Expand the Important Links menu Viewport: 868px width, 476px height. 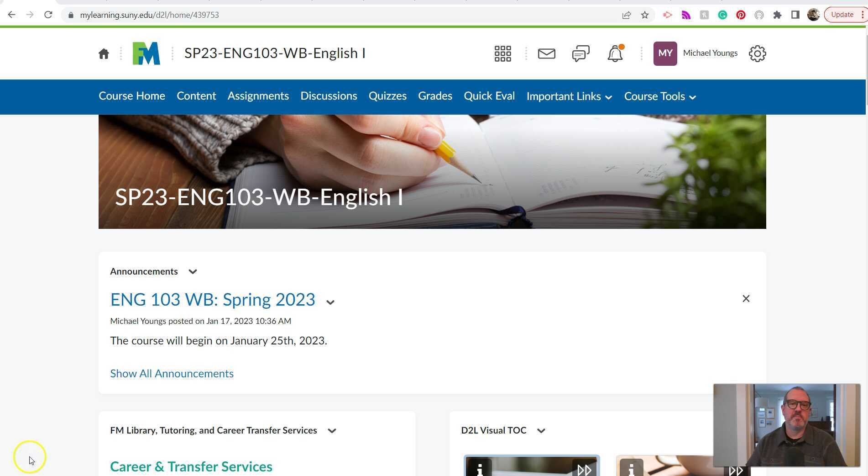569,96
